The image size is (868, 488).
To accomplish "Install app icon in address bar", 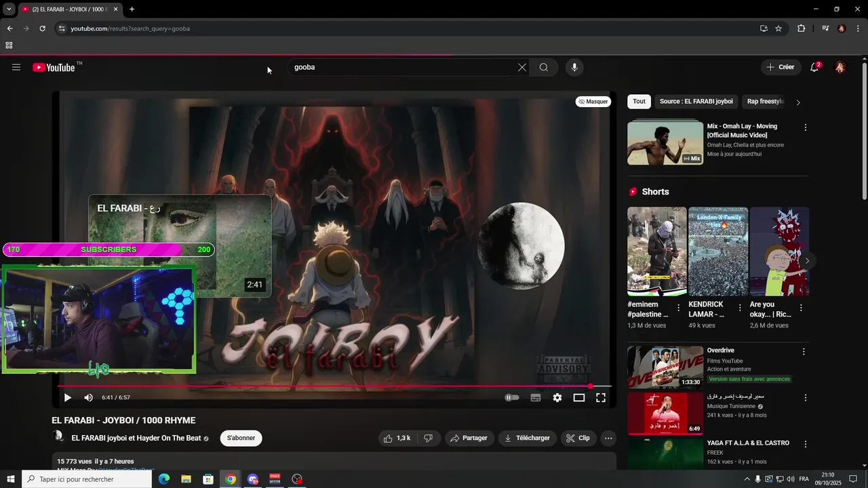I will pyautogui.click(x=764, y=28).
